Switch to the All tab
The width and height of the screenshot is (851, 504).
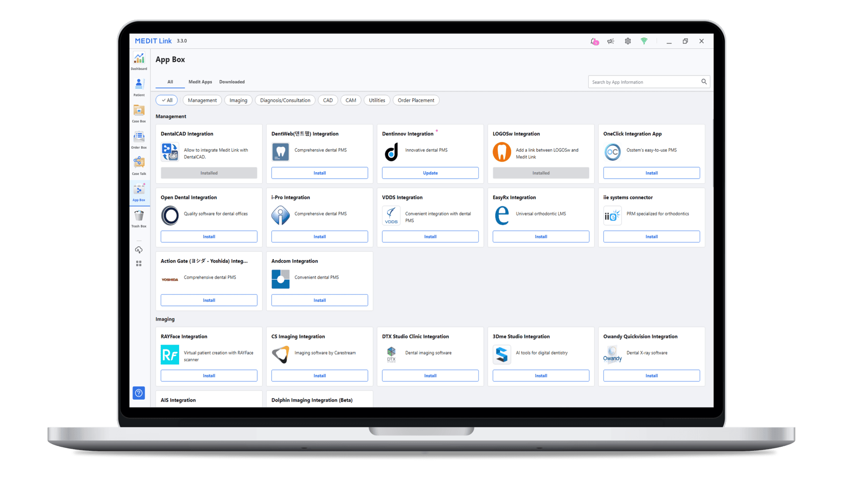pyautogui.click(x=170, y=82)
